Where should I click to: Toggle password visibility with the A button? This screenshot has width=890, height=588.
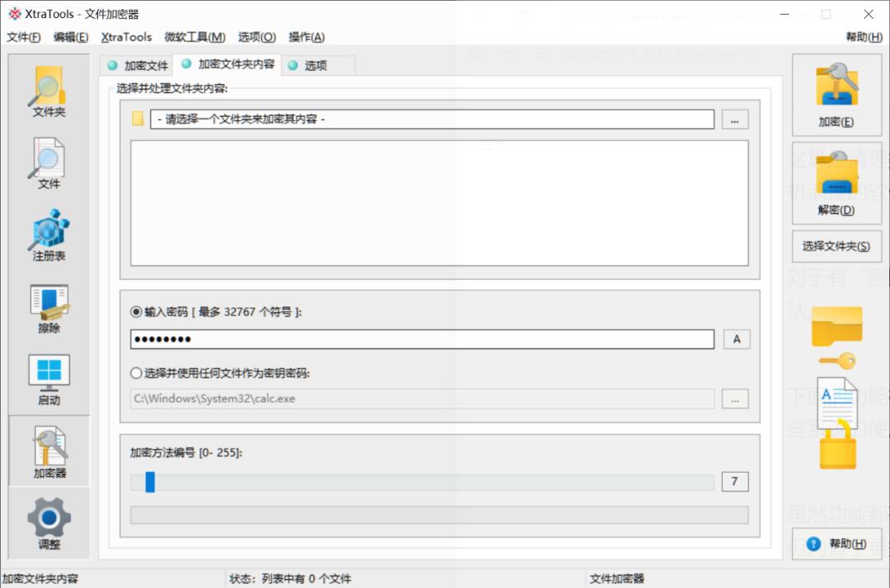pos(736,338)
